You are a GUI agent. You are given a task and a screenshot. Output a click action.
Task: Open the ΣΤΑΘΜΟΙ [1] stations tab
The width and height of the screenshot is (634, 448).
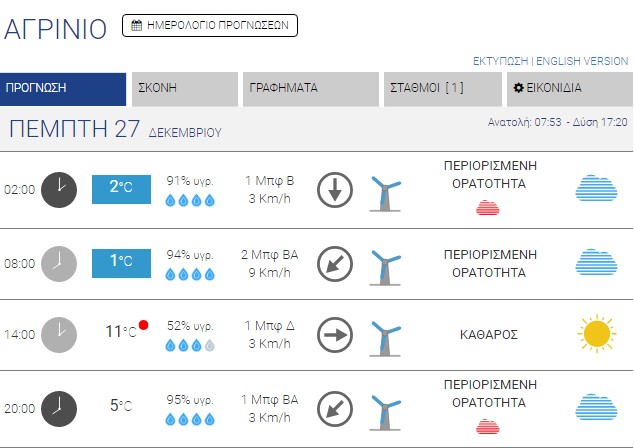click(442, 88)
